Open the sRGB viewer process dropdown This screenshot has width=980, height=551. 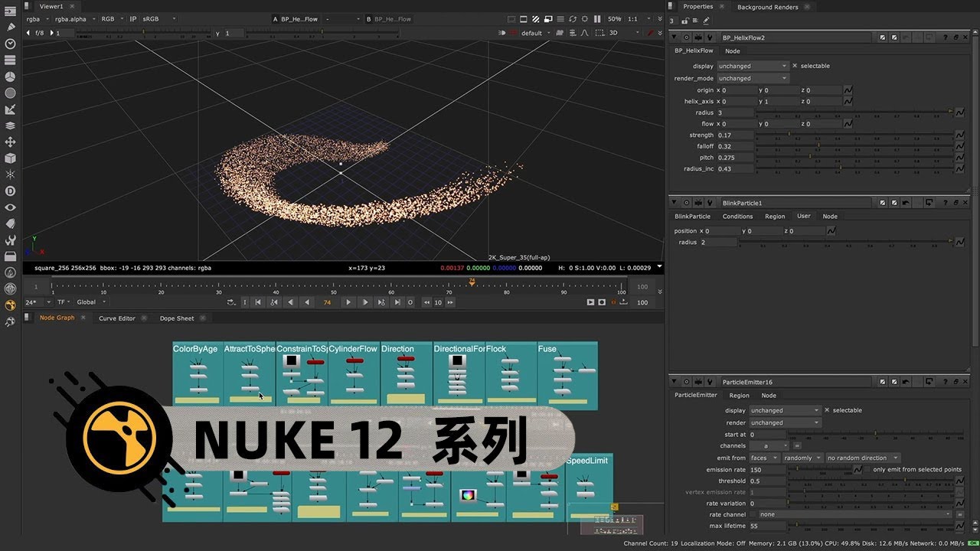158,18
